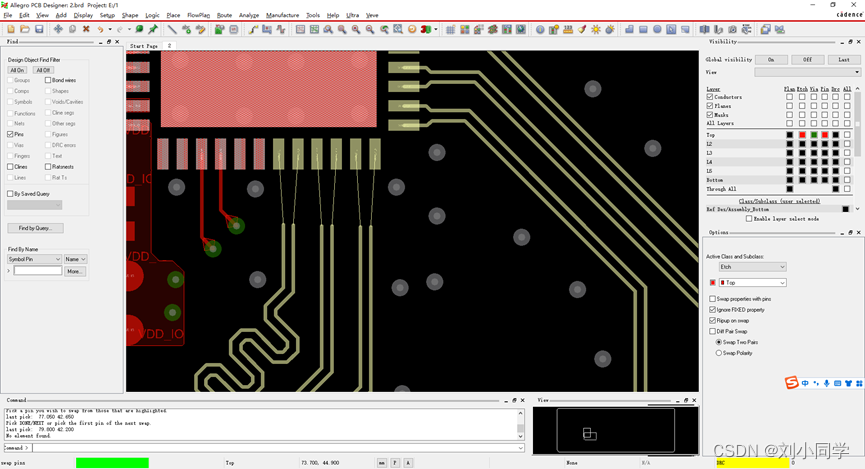This screenshot has width=865, height=469.
Task: Click the sun-shaped Highlight icon
Action: pyautogui.click(x=596, y=29)
